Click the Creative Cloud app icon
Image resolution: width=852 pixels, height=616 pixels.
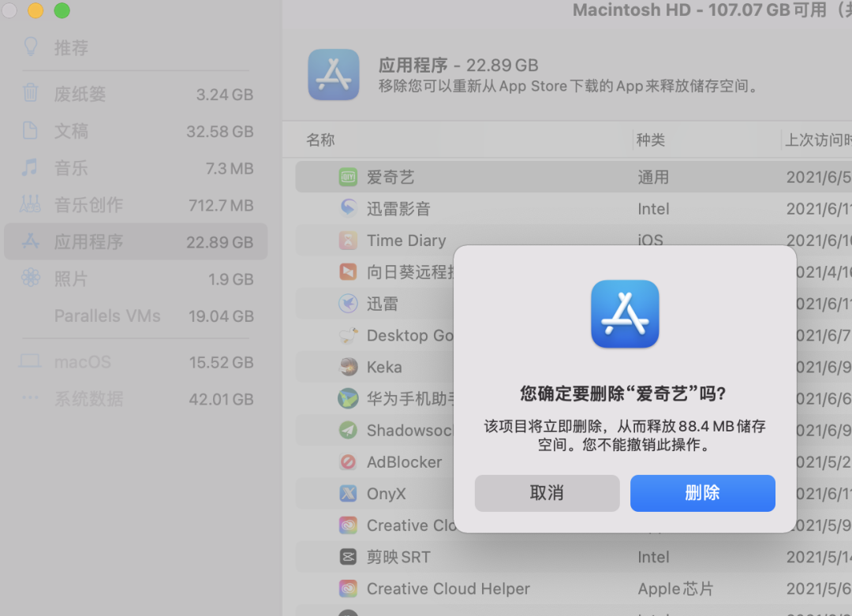tap(348, 525)
